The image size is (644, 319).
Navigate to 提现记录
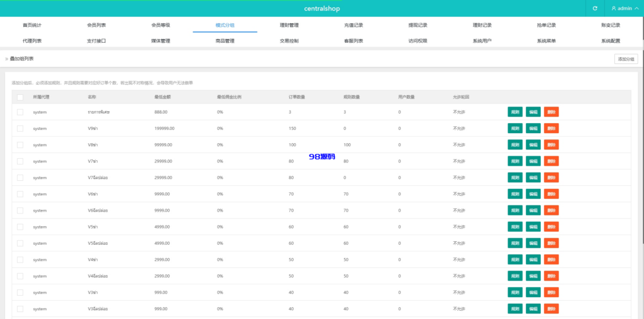click(x=418, y=25)
